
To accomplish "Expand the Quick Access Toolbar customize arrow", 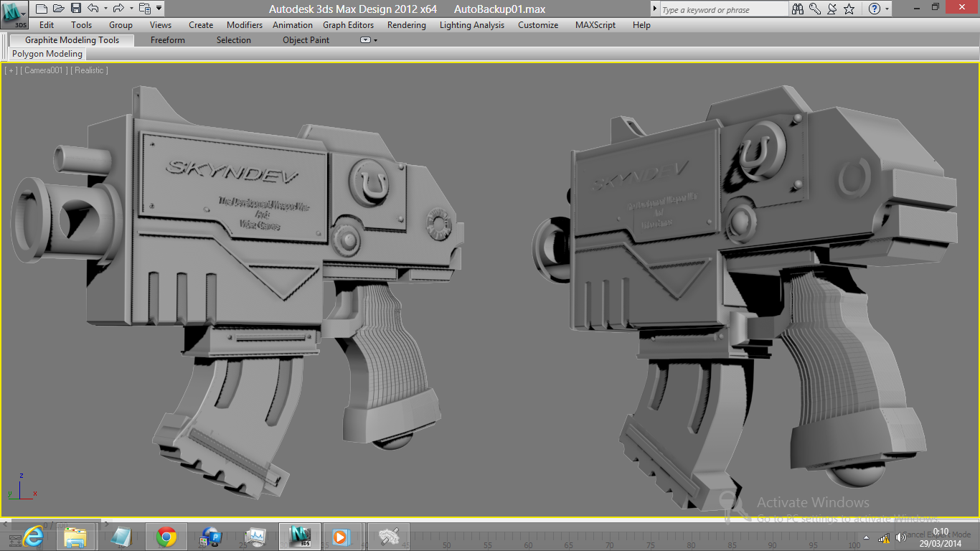I will click(x=159, y=9).
